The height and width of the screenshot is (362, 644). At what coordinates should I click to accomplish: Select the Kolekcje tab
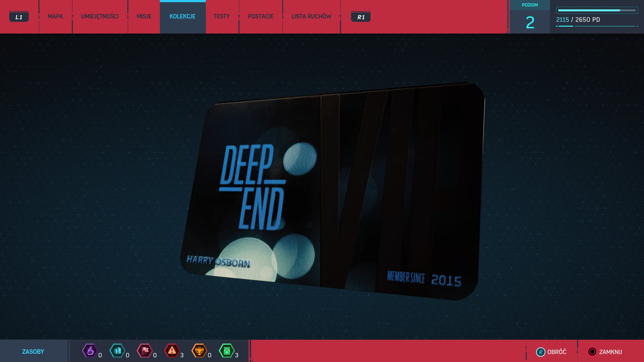click(182, 16)
